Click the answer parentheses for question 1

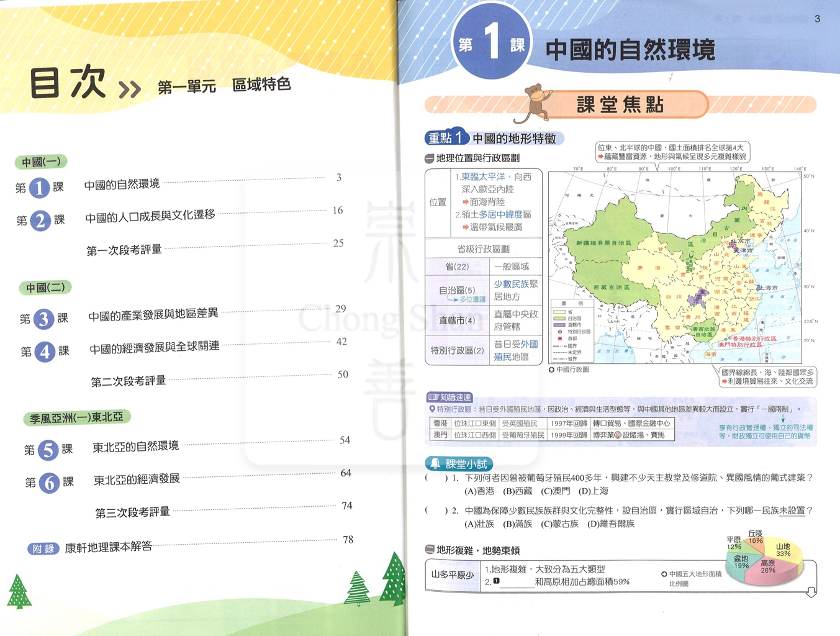[436, 478]
